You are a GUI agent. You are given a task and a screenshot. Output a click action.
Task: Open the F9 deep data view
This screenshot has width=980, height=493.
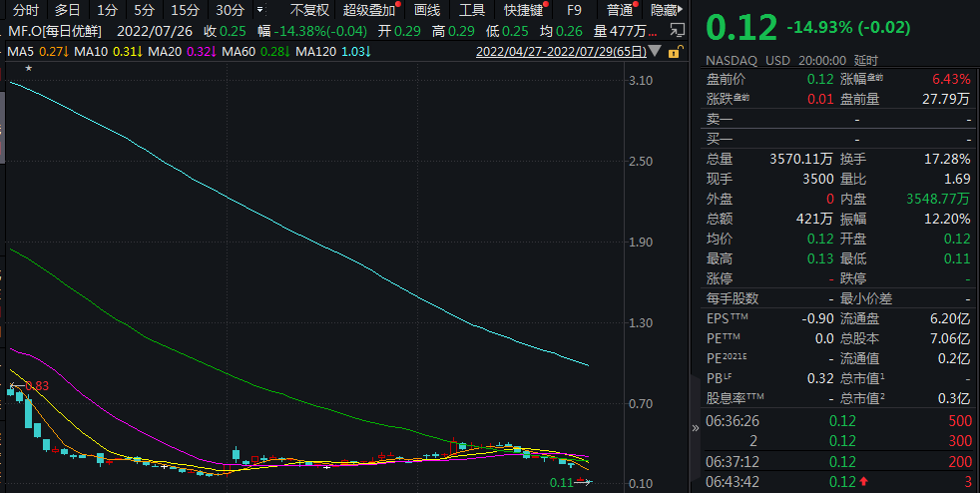(x=574, y=10)
